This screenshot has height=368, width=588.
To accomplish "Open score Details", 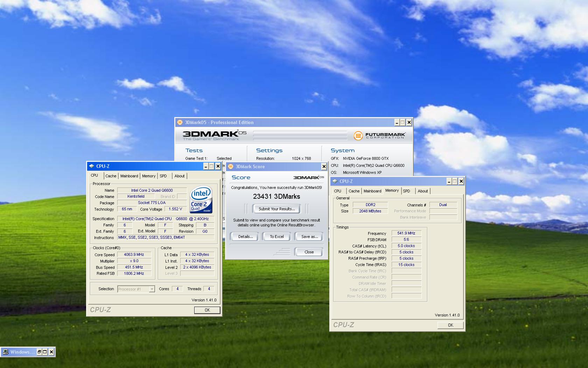I will (x=245, y=237).
